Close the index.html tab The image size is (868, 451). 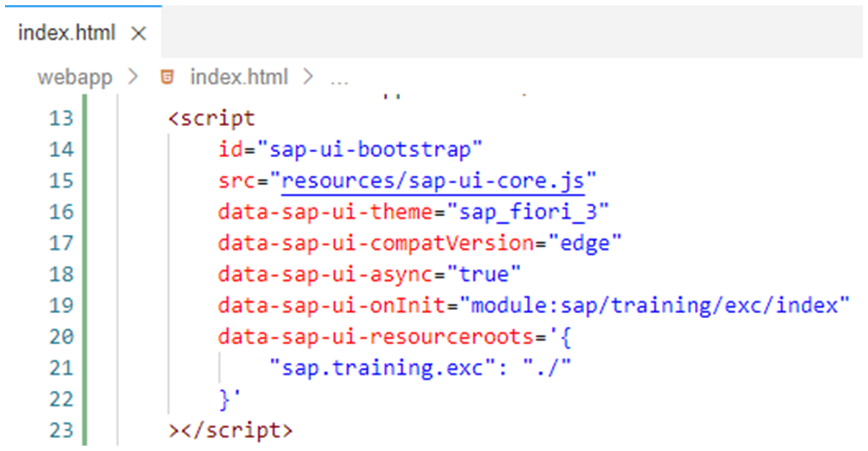tap(139, 34)
